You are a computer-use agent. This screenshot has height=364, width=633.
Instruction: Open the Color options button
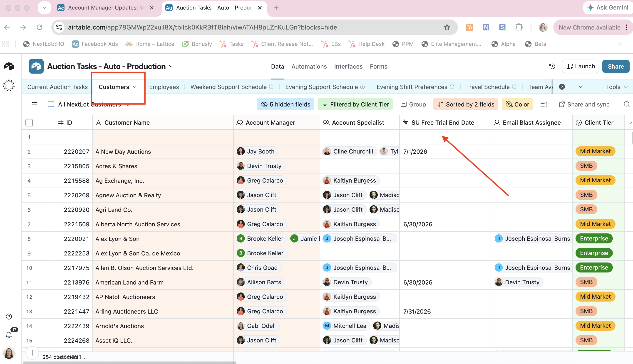coord(517,104)
